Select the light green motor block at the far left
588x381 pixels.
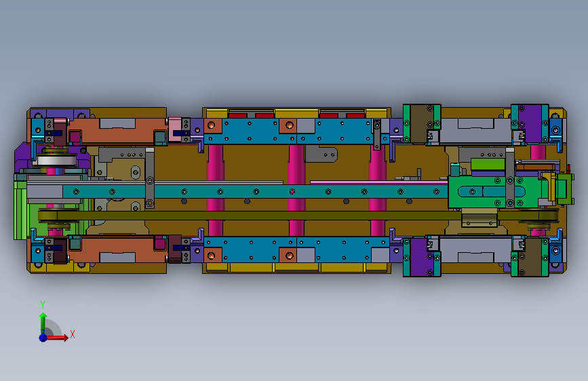21,210
